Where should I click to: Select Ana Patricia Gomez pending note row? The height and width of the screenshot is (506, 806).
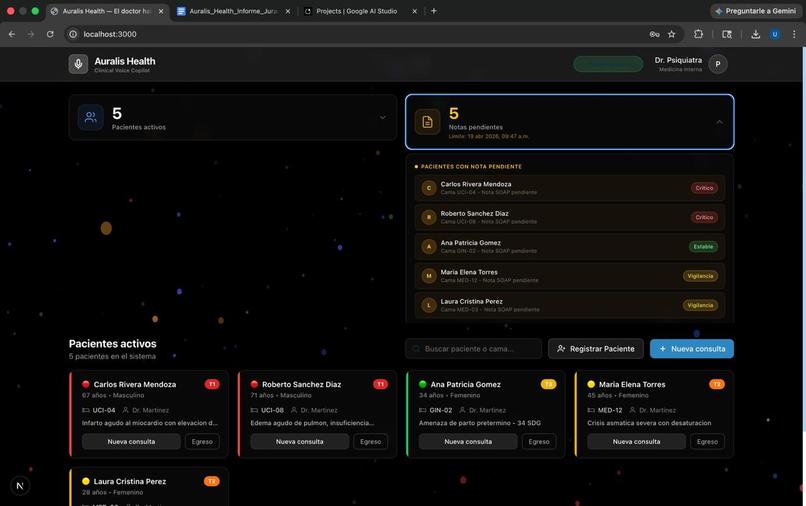pyautogui.click(x=570, y=246)
